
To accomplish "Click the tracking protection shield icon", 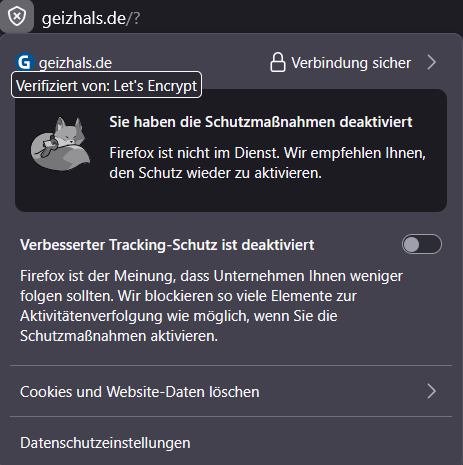I will tap(17, 16).
